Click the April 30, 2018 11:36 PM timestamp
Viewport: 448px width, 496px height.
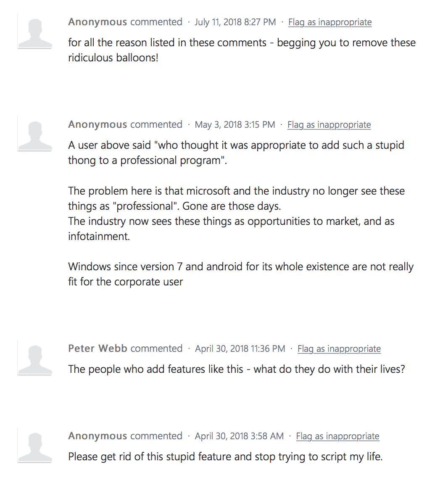[x=240, y=348]
